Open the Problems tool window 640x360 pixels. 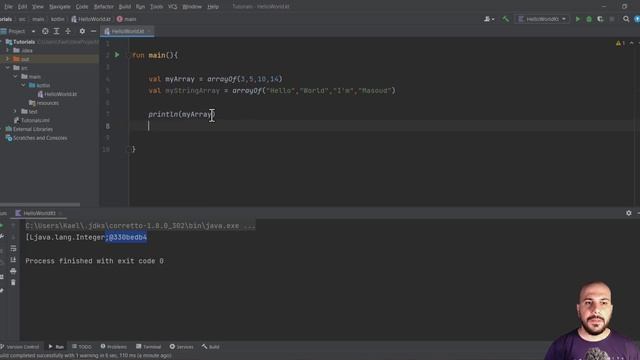[113, 347]
